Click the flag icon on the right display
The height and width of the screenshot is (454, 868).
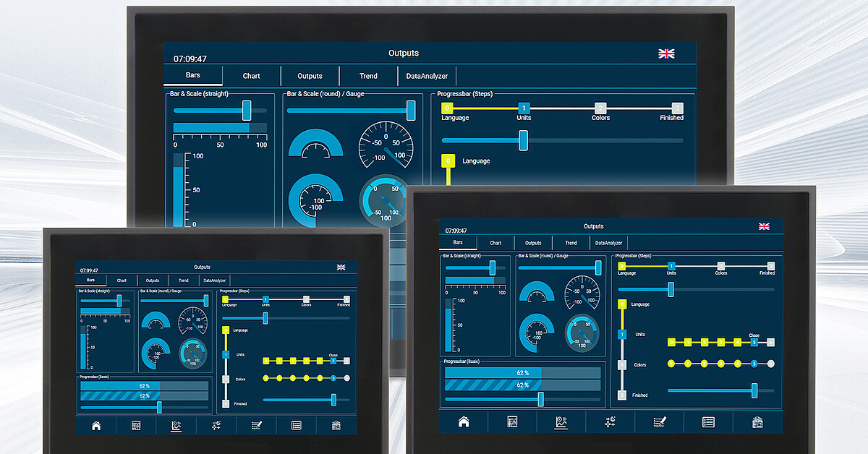[x=765, y=226]
